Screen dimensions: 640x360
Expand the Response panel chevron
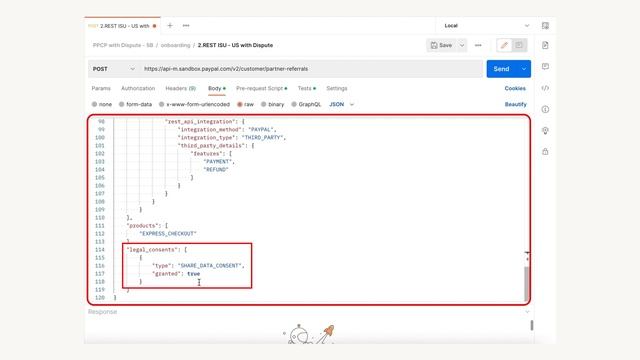(527, 312)
